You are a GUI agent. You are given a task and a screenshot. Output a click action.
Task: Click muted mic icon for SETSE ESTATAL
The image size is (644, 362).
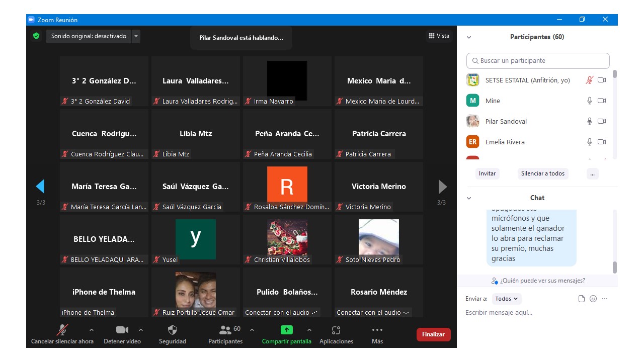[590, 80]
